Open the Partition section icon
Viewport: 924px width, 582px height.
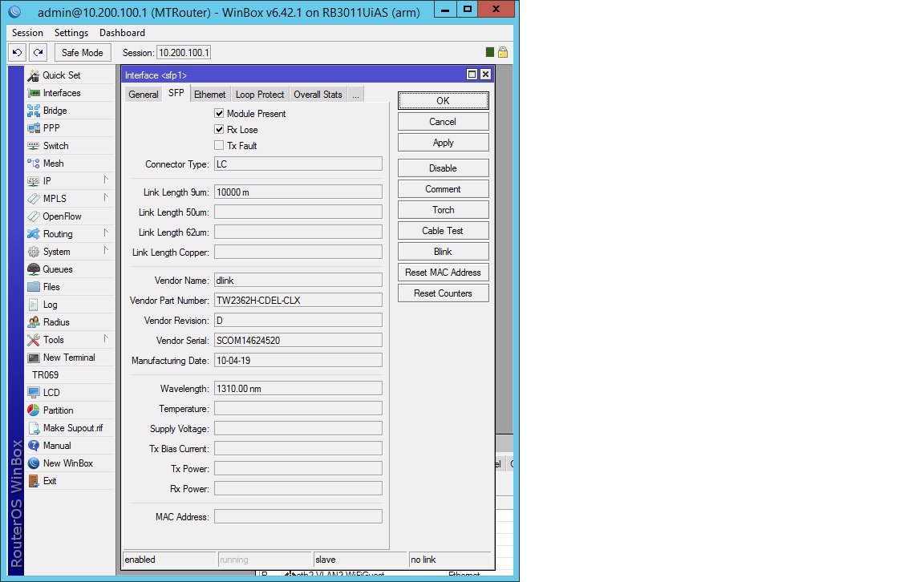(34, 410)
